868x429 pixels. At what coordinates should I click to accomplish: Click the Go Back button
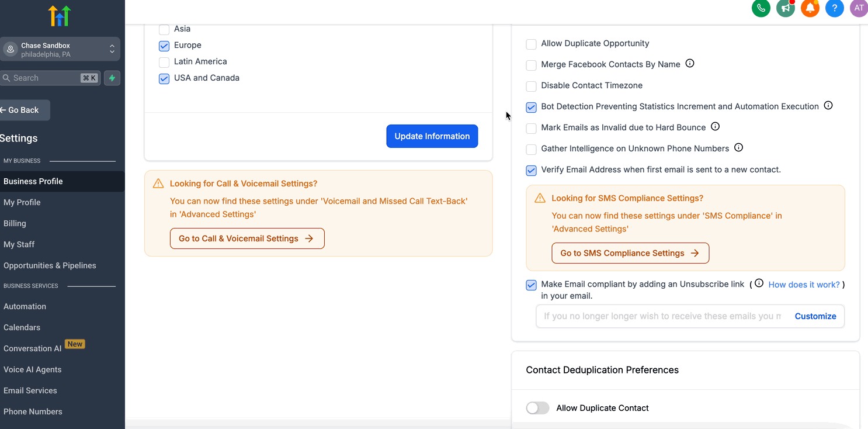[x=24, y=110]
